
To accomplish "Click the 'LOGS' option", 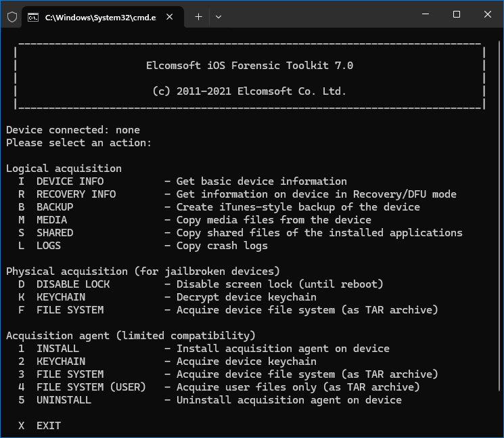I will coord(49,246).
